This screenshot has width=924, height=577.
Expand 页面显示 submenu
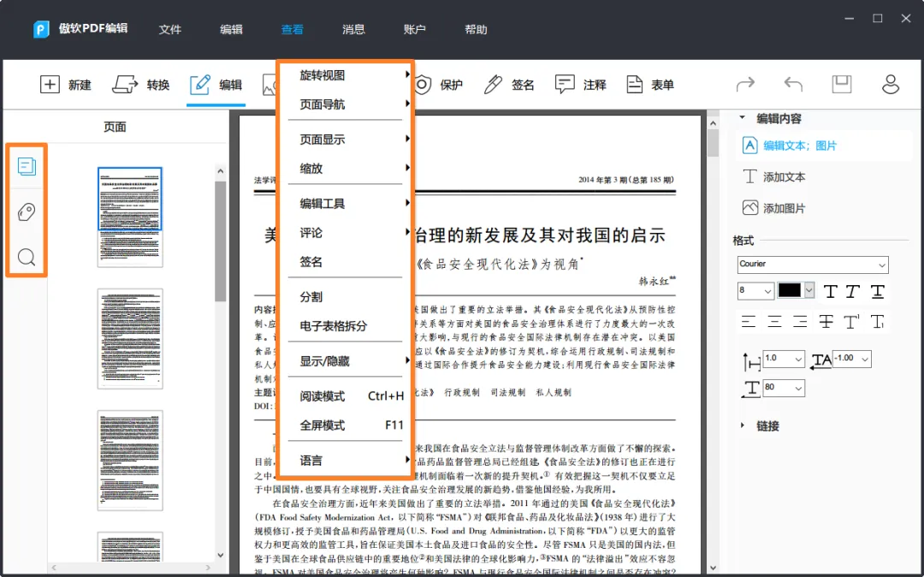point(346,139)
